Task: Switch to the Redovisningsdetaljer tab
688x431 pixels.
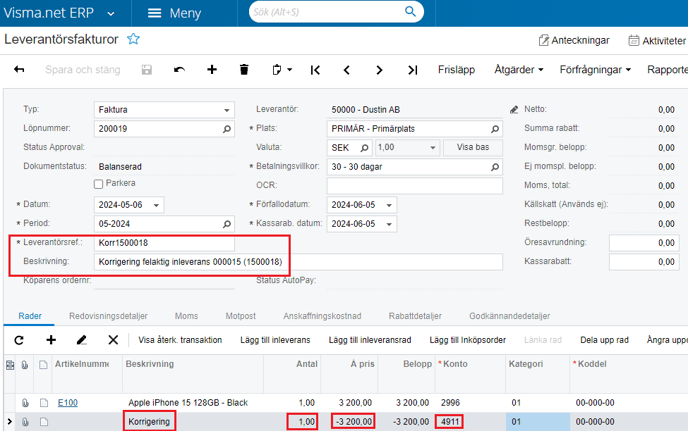Action: [108, 316]
